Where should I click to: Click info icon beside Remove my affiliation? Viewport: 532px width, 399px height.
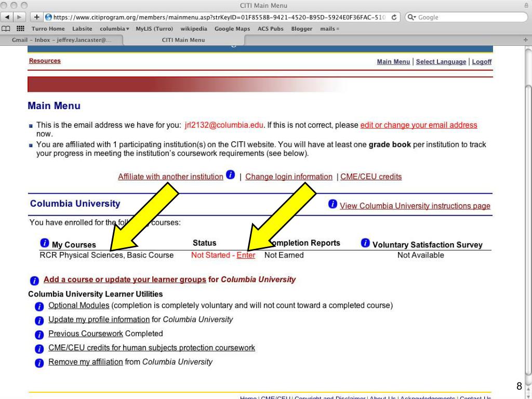click(x=39, y=363)
